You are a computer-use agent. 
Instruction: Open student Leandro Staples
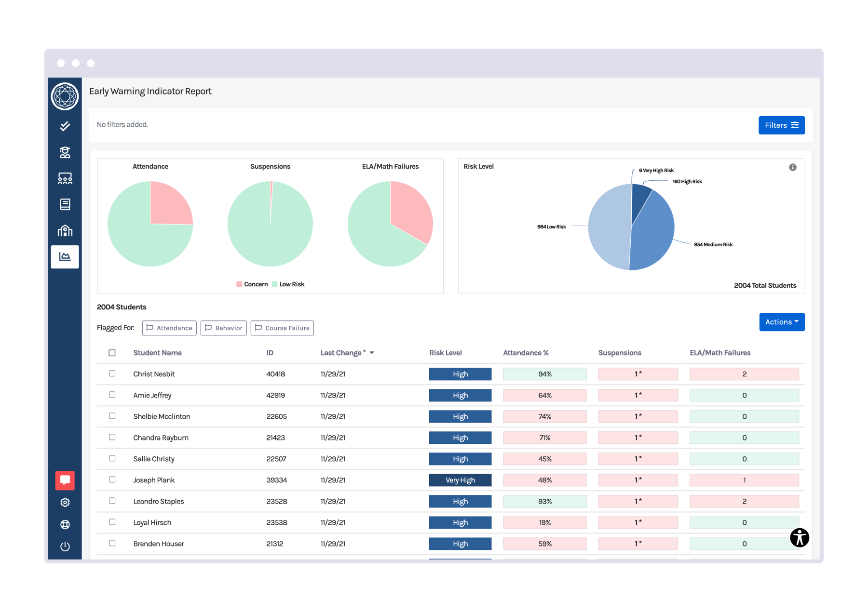pos(158,501)
